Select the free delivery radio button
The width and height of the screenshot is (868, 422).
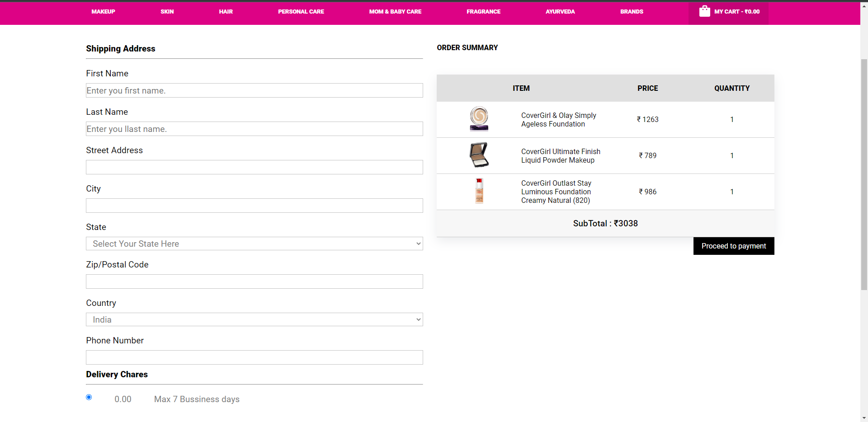[x=89, y=397]
